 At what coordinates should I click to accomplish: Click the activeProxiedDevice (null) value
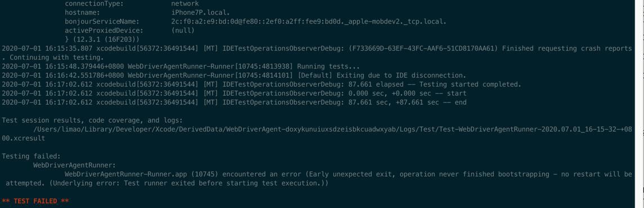(183, 30)
